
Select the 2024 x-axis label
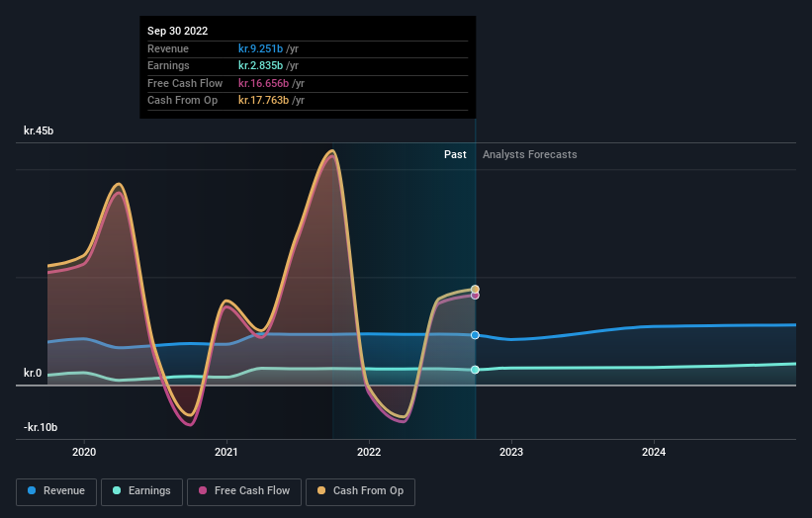click(x=654, y=452)
